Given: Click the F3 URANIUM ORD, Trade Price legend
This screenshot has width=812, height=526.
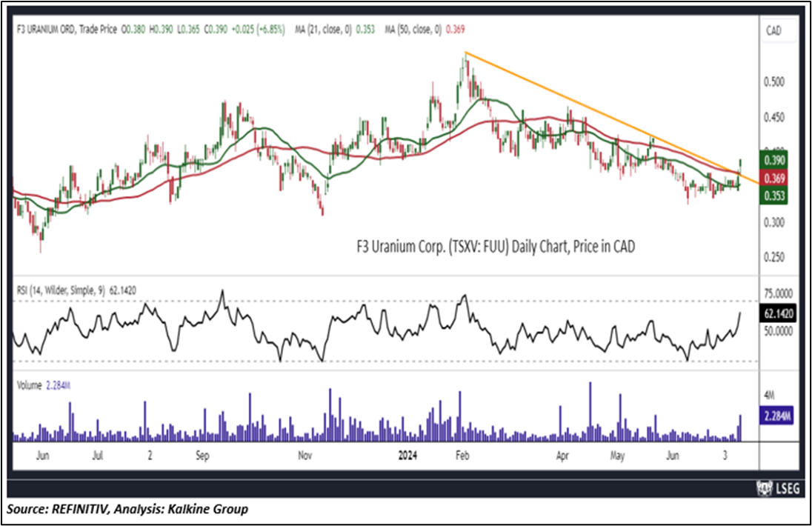Looking at the screenshot, I should coord(67,30).
